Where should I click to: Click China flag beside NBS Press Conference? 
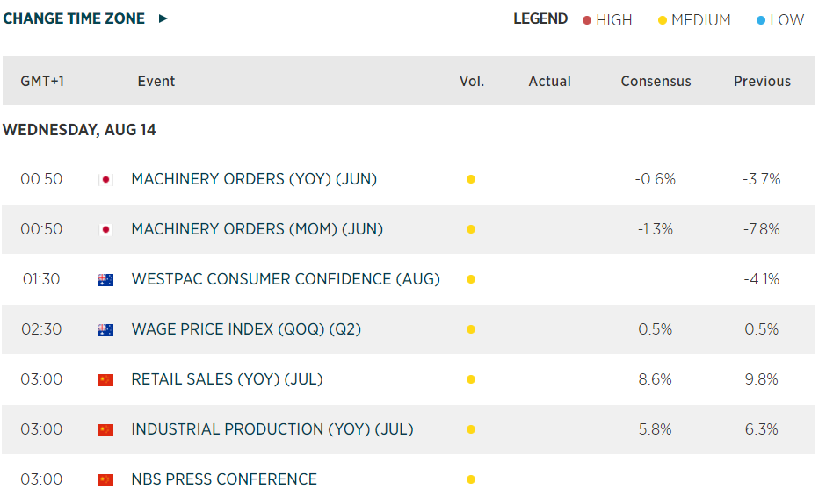(106, 480)
